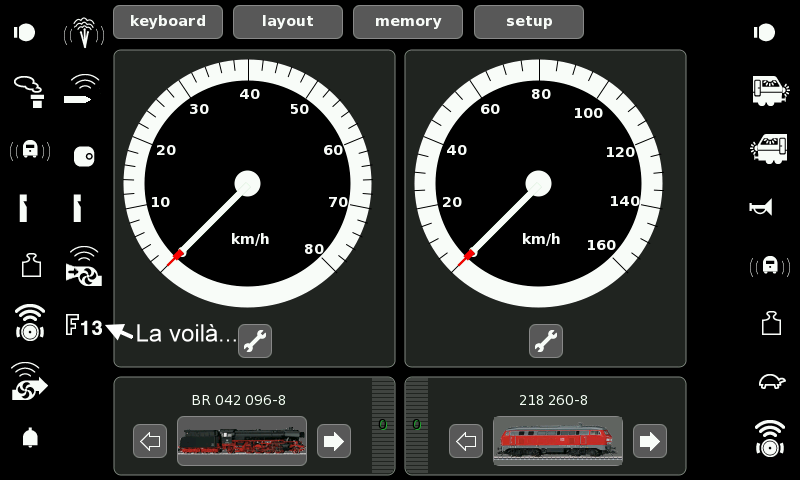Set BR 042 096-8 direction to forward arrow

coord(334,441)
